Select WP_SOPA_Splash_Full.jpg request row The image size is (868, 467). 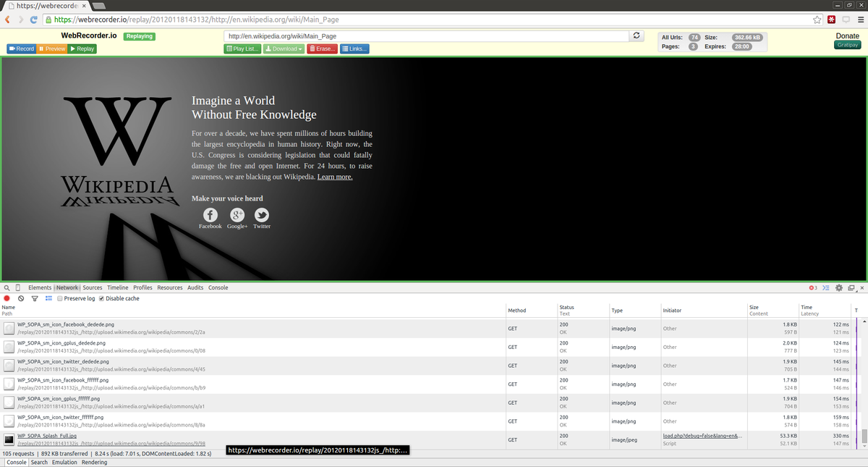tap(427, 439)
